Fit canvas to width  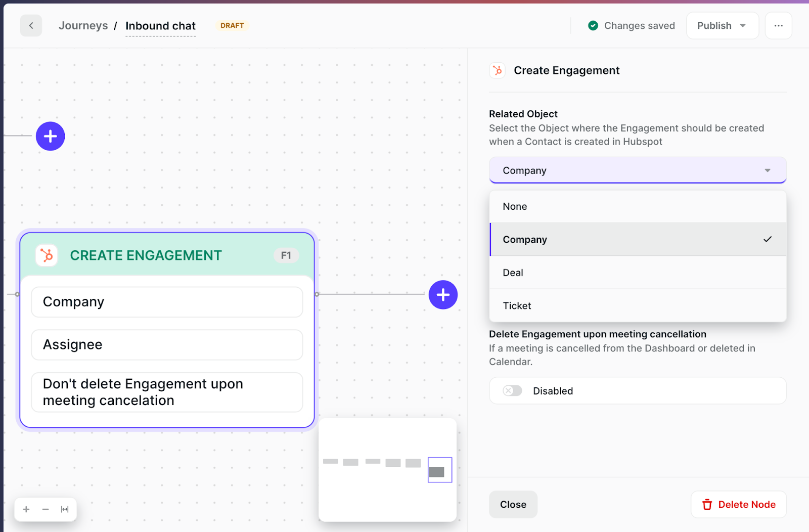click(x=65, y=509)
